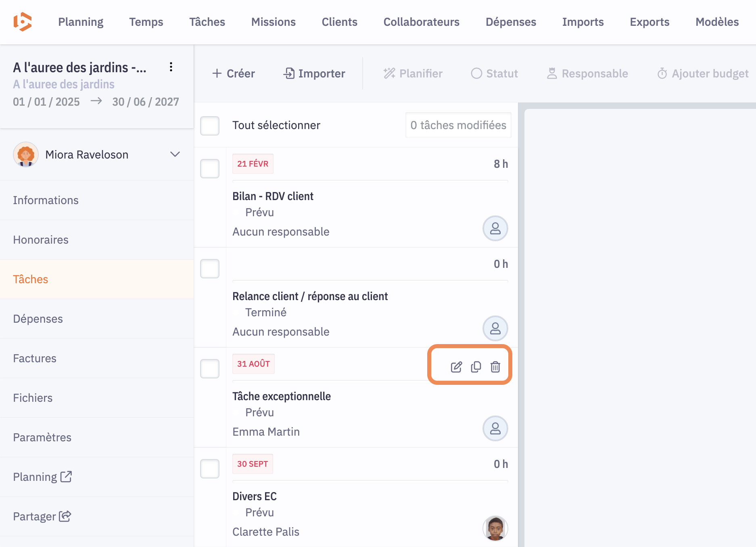The height and width of the screenshot is (547, 756).
Task: Delete task with the trash icon
Action: [x=495, y=367]
